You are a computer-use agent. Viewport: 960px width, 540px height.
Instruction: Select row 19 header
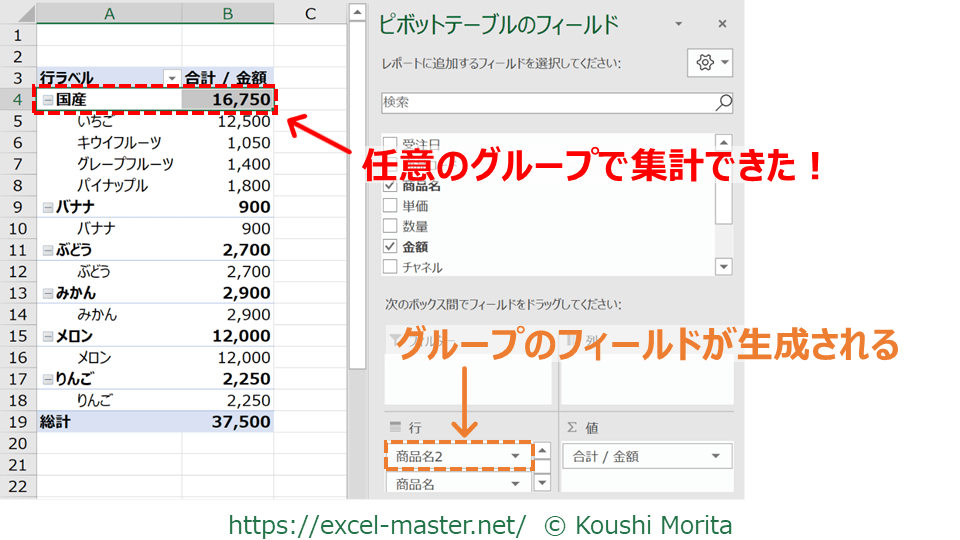click(17, 422)
